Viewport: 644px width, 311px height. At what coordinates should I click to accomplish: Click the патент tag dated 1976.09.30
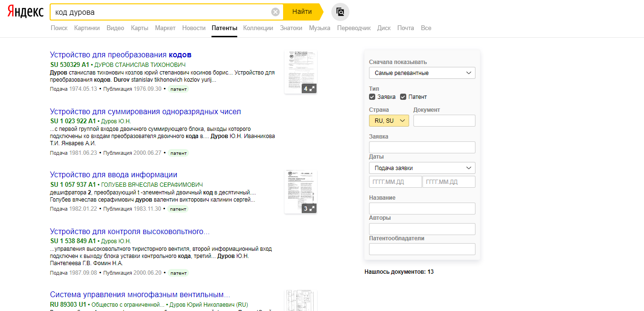point(179,89)
